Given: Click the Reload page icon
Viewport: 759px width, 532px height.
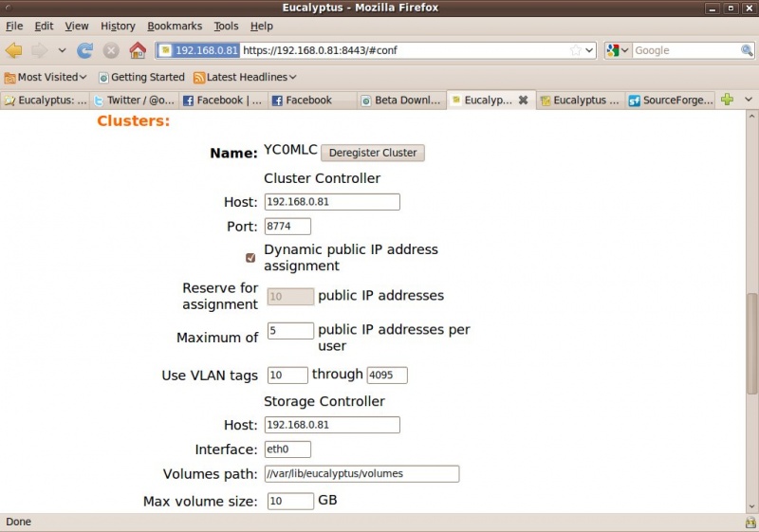Looking at the screenshot, I should click(85, 50).
